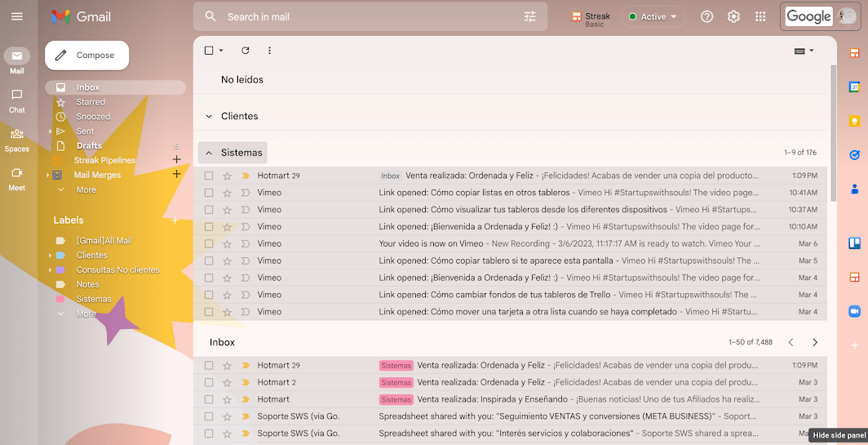Star the Hotmart 29 email in Sistemas

click(227, 176)
